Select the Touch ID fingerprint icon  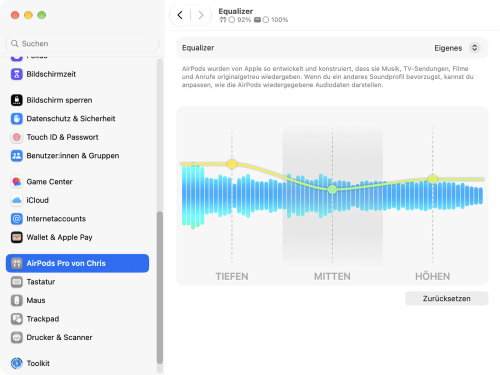(17, 137)
